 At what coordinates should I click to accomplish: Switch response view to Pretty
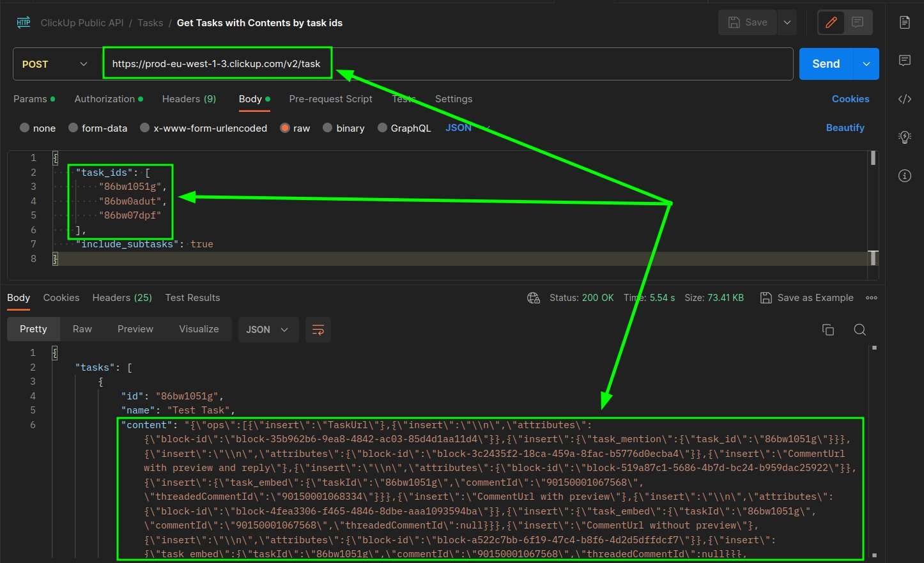pos(33,329)
